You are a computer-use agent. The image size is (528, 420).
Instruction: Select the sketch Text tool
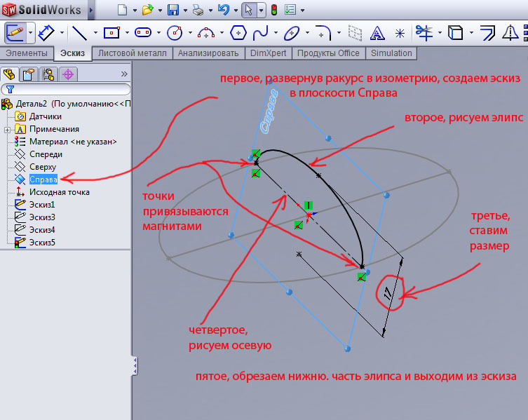tap(377, 32)
